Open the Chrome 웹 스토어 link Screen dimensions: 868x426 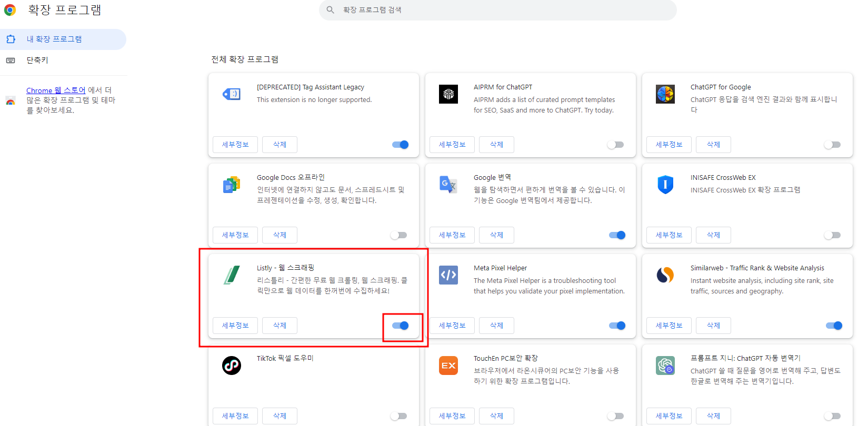coord(56,90)
